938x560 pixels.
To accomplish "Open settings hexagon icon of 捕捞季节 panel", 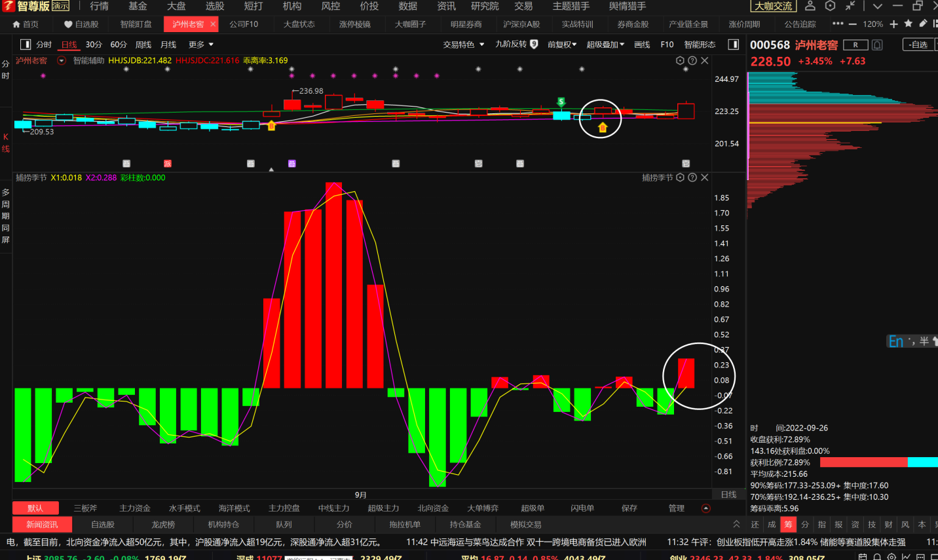I will coord(680,177).
